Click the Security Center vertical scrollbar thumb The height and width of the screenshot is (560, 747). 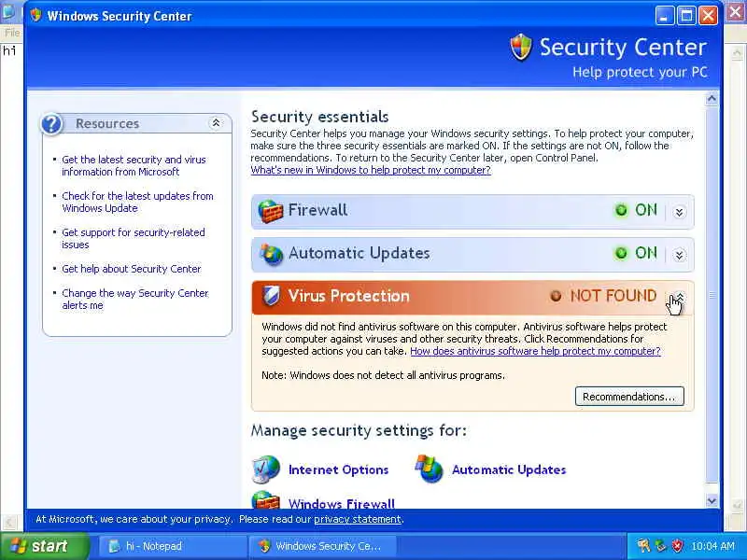712,294
